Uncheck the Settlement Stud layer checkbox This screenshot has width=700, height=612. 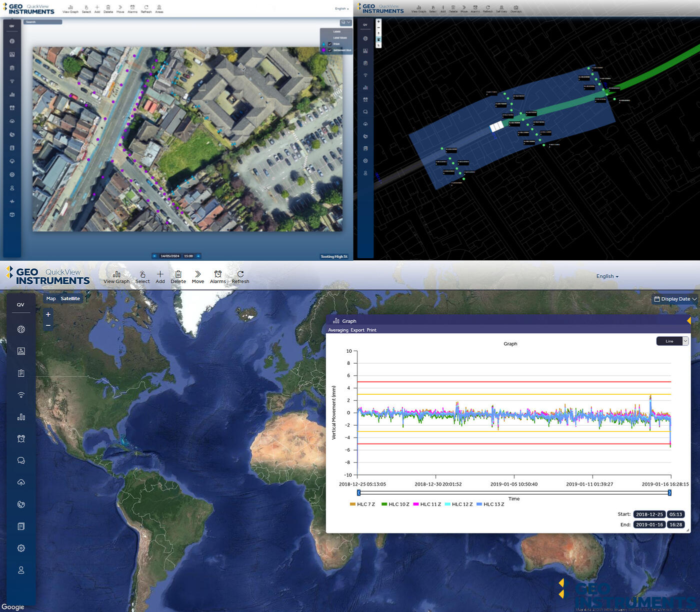[329, 50]
